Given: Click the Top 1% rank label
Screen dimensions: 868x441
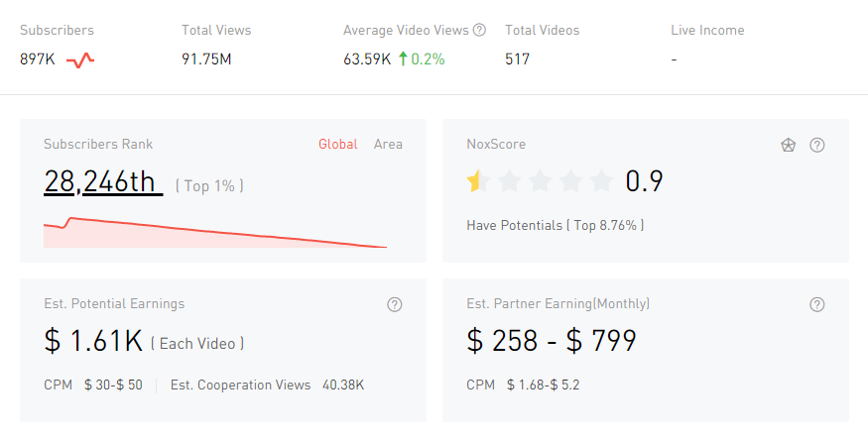Looking at the screenshot, I should 209,185.
